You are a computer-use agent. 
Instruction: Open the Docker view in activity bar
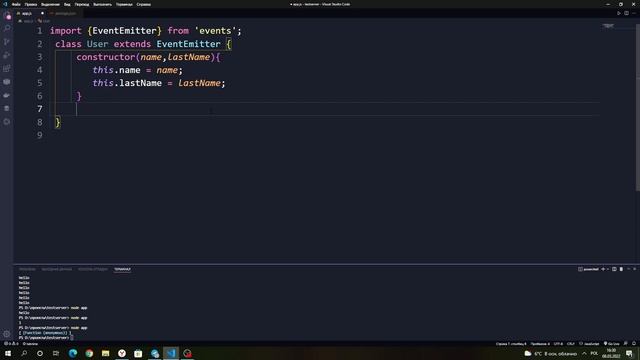pyautogui.click(x=7, y=95)
